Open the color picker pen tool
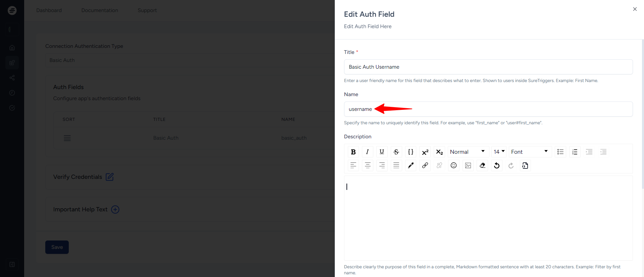Screen dimensions: 644x277 point(411,165)
